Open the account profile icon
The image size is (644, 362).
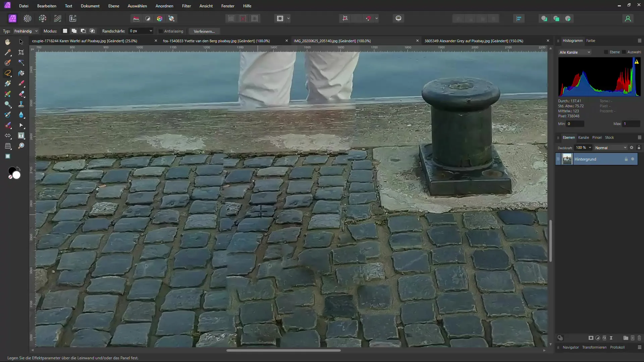click(628, 18)
